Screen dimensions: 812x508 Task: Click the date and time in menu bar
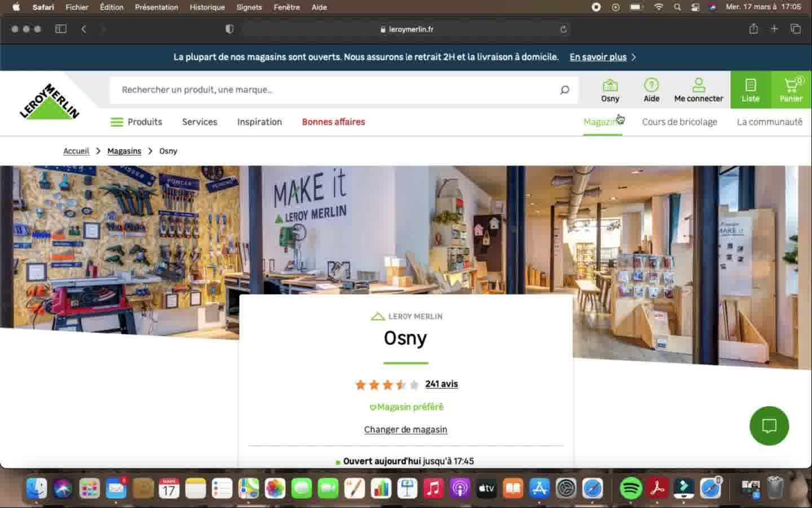(764, 7)
